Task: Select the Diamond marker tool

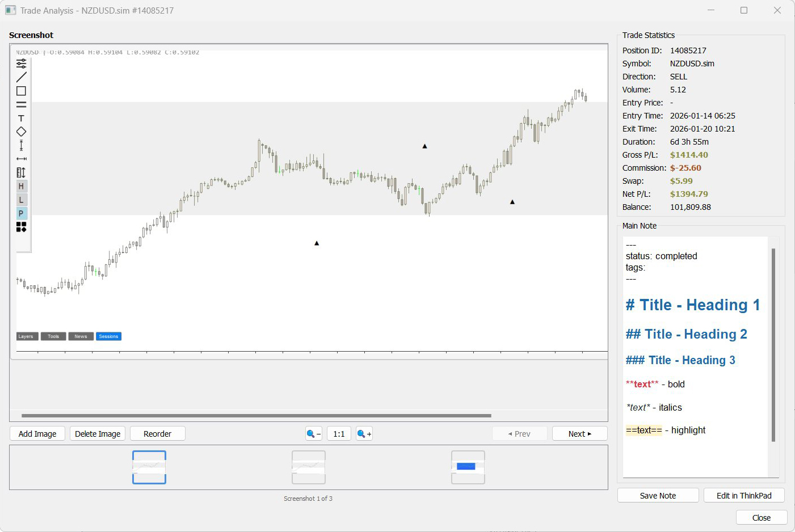Action: pyautogui.click(x=21, y=132)
